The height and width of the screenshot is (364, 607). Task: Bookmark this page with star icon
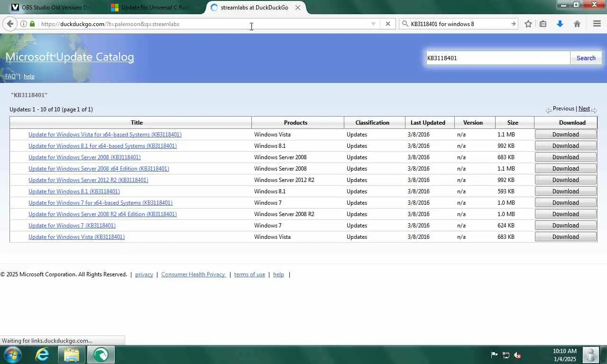tap(528, 24)
